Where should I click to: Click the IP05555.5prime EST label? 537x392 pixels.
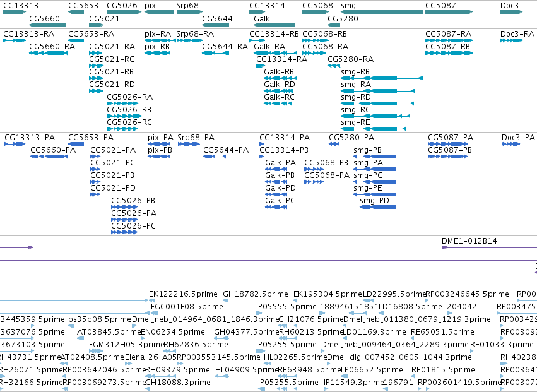286,307
